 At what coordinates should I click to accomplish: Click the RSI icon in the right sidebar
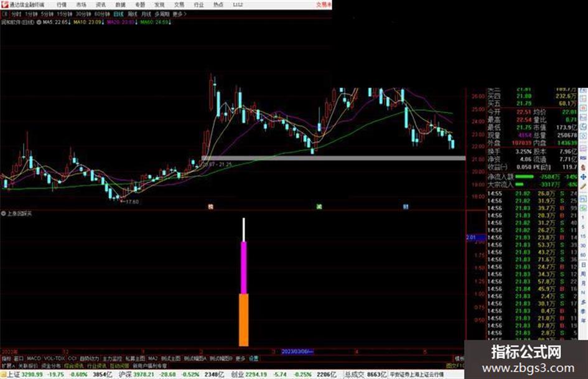(x=583, y=158)
